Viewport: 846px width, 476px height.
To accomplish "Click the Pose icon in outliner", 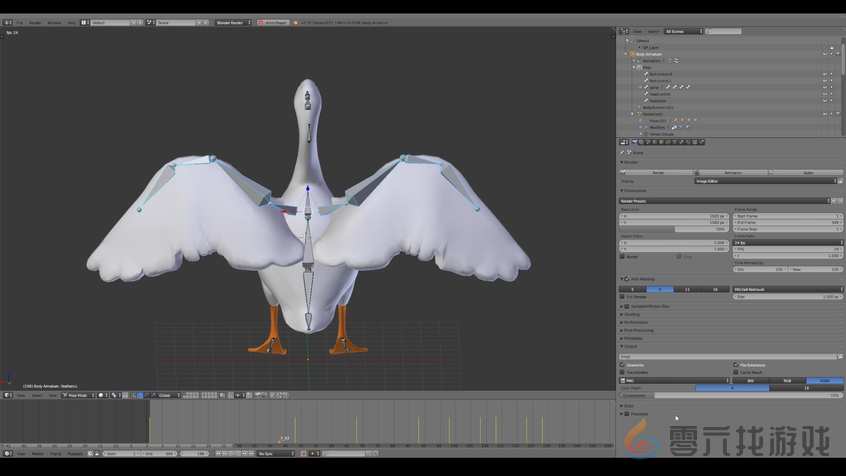I will tap(640, 67).
